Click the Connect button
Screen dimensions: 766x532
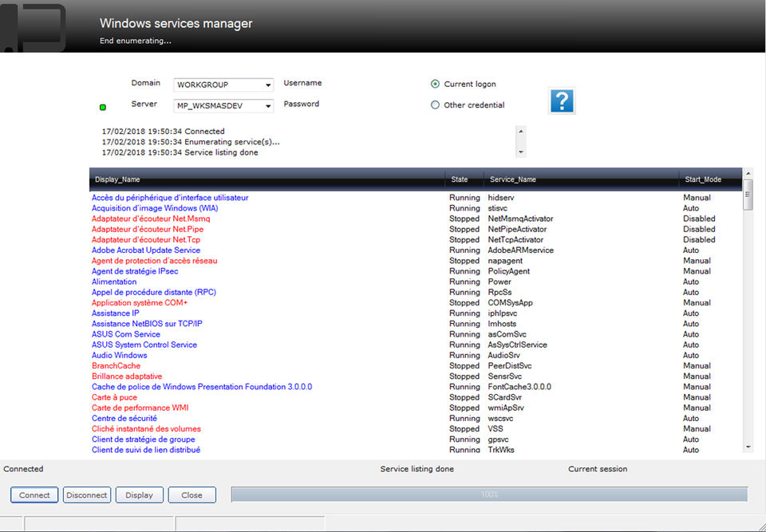click(x=34, y=495)
